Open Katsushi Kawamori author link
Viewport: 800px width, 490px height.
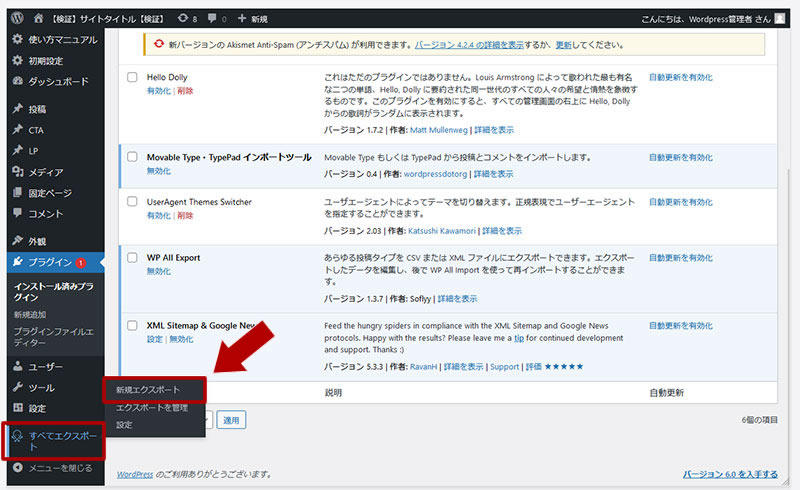[442, 231]
